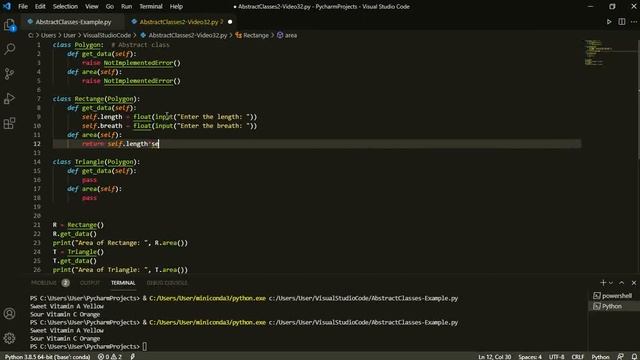Open errors and warnings count in status bar
This screenshot has height=360, width=640.
point(109,357)
